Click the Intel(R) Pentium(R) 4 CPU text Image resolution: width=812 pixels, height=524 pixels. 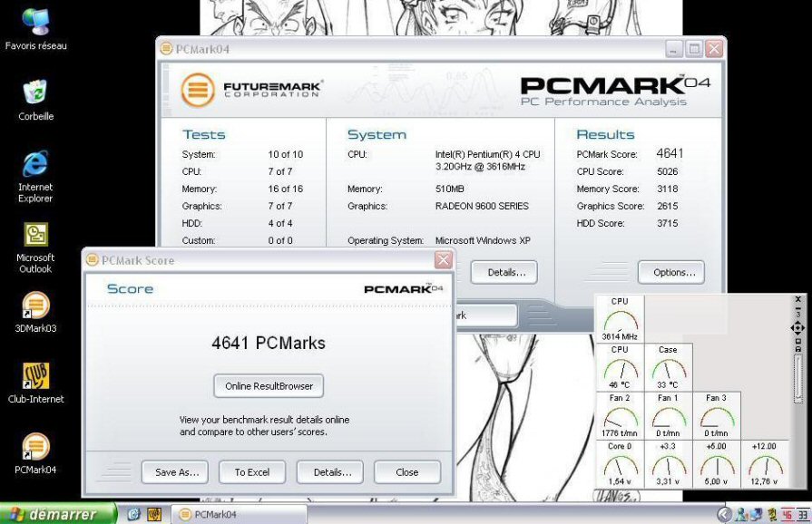488,154
